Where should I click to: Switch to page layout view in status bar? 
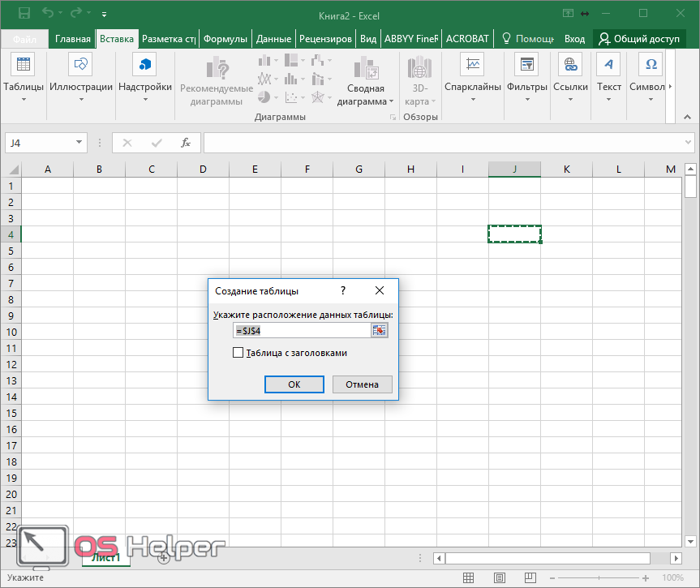501,577
